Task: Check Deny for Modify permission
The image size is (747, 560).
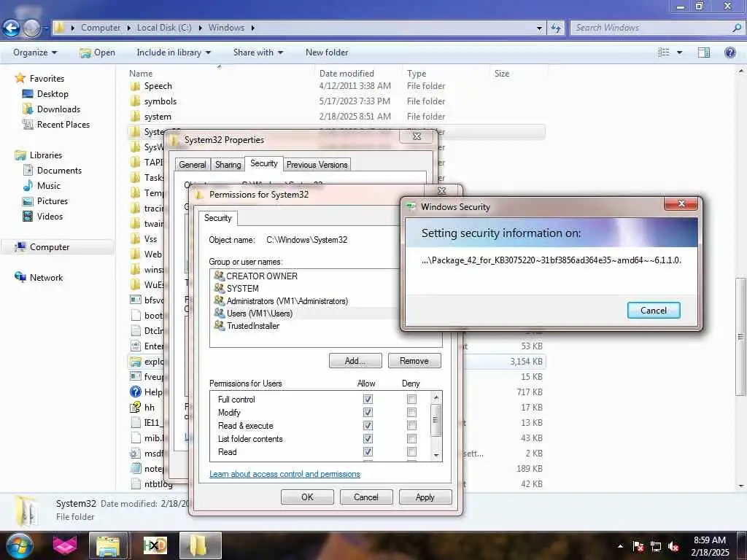Action: [x=411, y=413]
